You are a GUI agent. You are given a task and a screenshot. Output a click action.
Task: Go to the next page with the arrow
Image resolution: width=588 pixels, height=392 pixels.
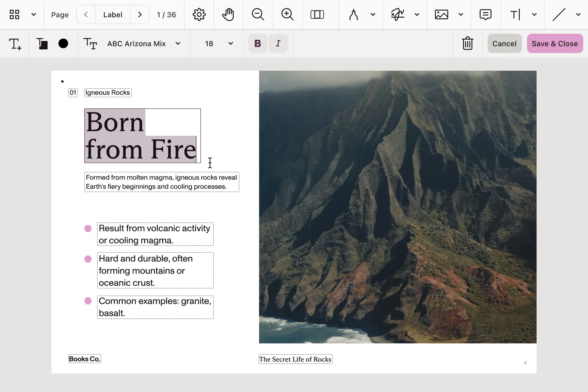[x=139, y=14]
